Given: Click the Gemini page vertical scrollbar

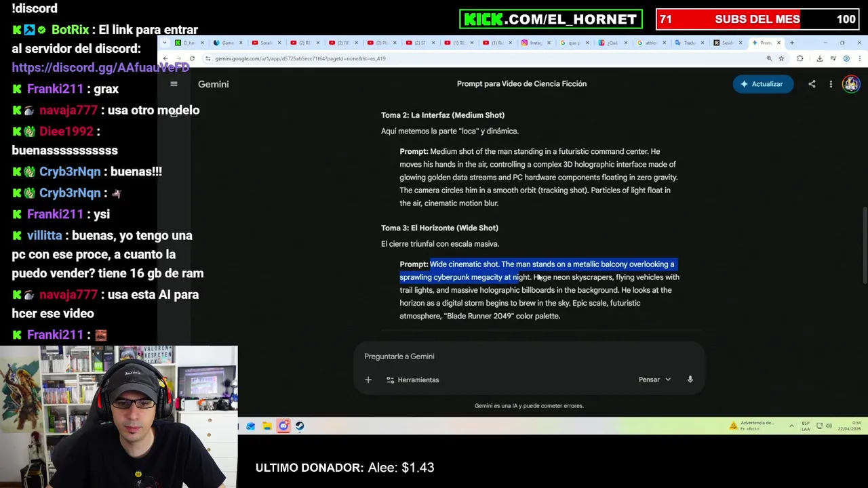Looking at the screenshot, I should 864,245.
